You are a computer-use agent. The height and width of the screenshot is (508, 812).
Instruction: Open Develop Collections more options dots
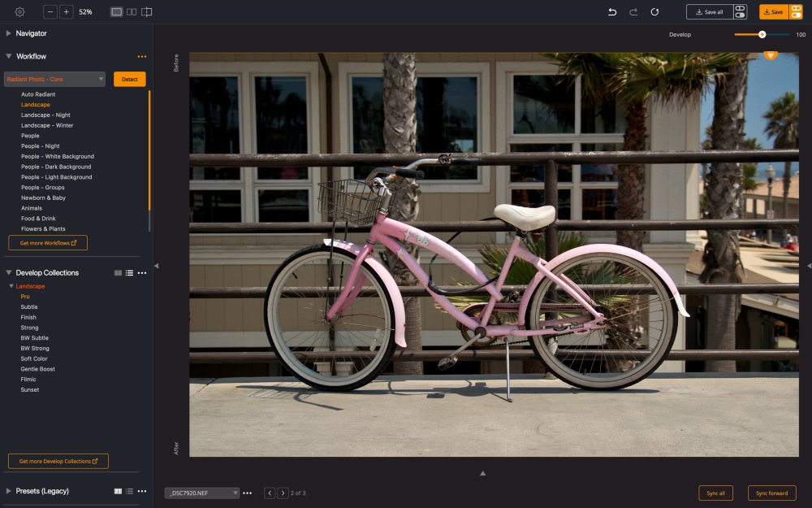(x=142, y=273)
